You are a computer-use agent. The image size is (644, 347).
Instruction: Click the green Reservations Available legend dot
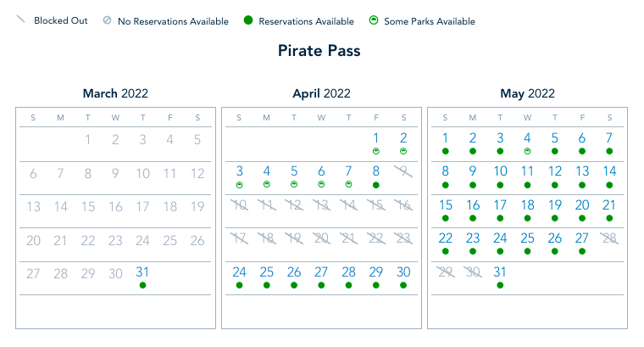(248, 21)
